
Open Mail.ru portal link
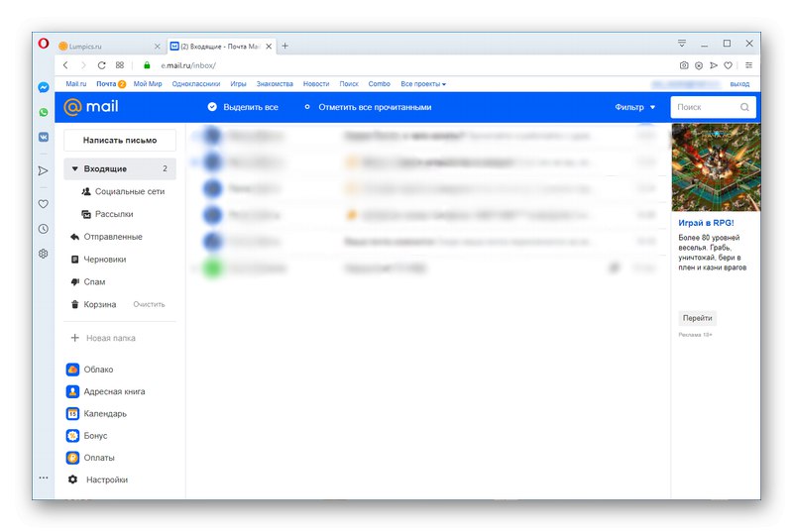coord(76,84)
